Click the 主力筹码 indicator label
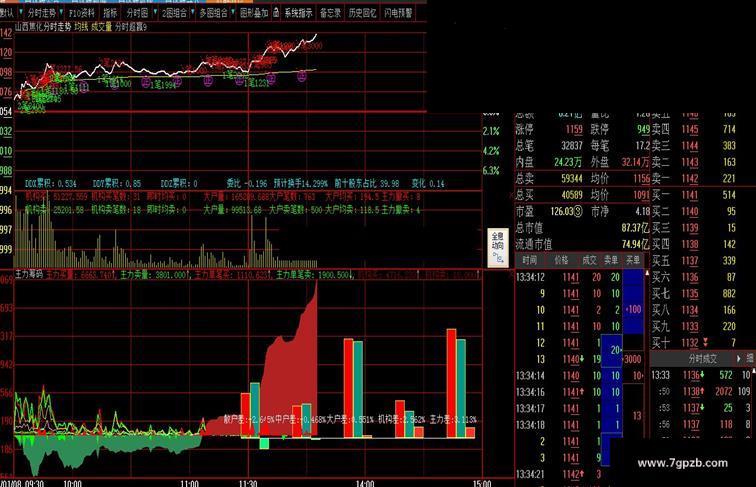 coord(29,274)
